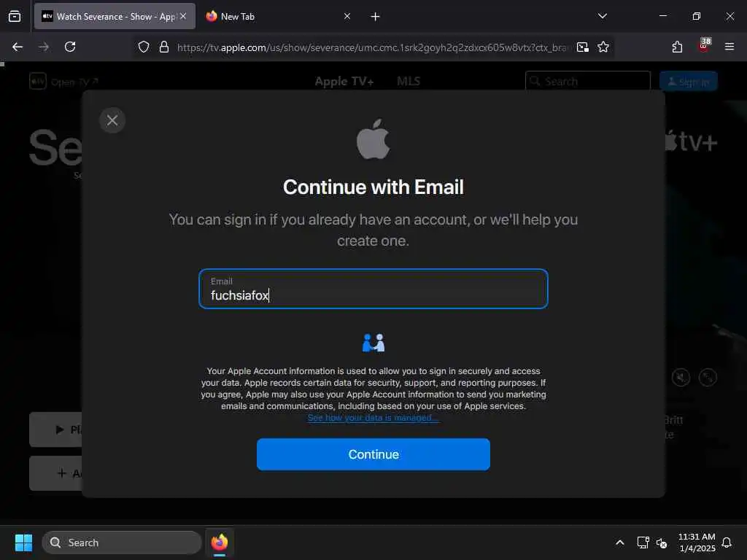
Task: Open a new tab with the plus button
Action: (x=375, y=16)
